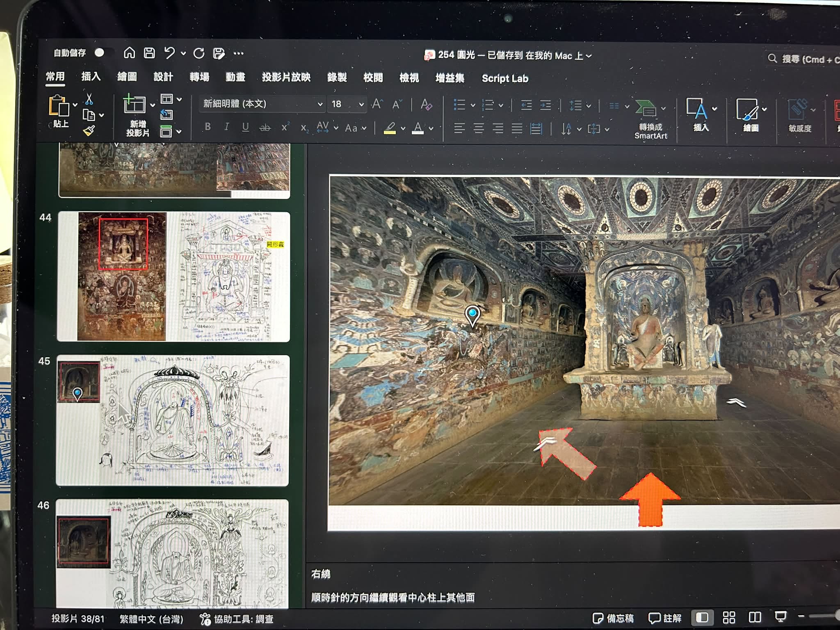Open the bullet list style dropdown
840x630 pixels.
click(x=473, y=105)
